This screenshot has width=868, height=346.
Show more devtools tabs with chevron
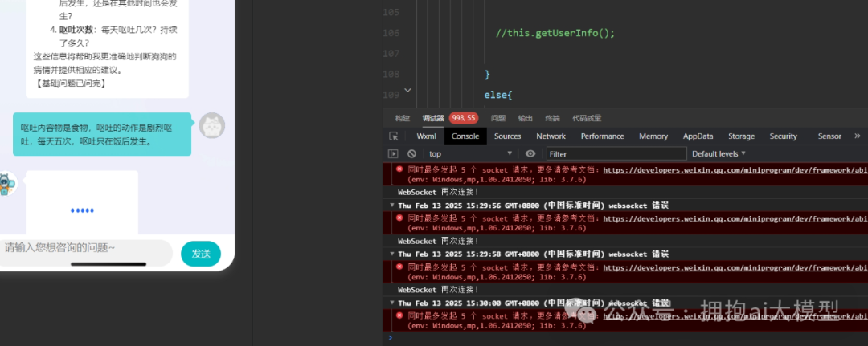(857, 136)
